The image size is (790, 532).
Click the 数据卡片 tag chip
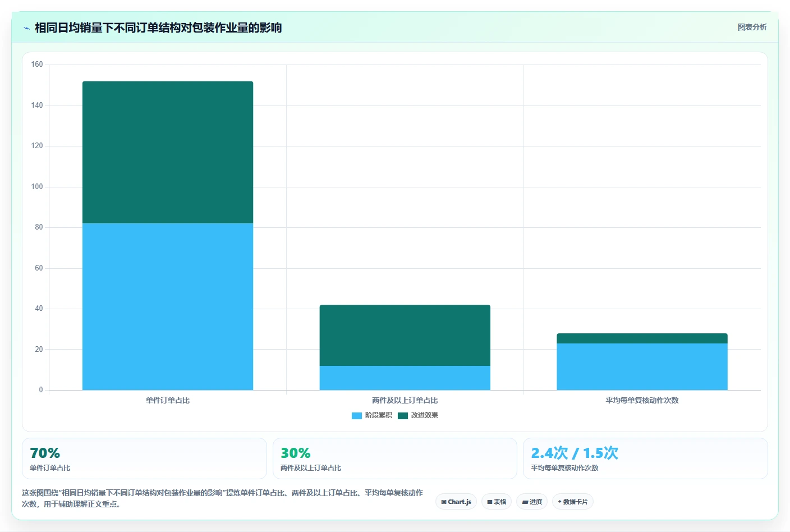pyautogui.click(x=573, y=502)
